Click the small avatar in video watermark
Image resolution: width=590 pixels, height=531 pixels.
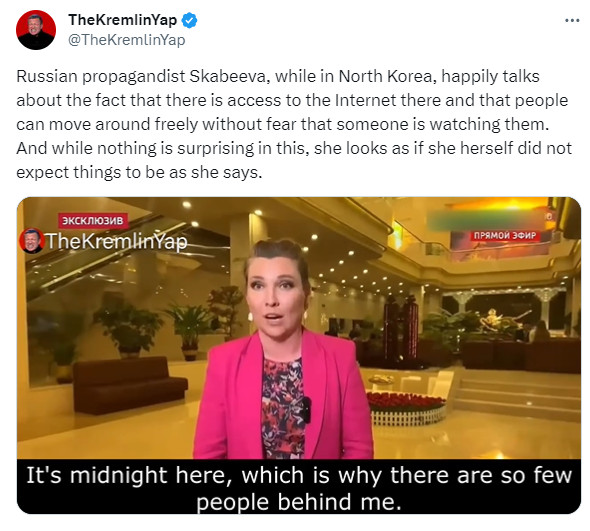[x=32, y=241]
